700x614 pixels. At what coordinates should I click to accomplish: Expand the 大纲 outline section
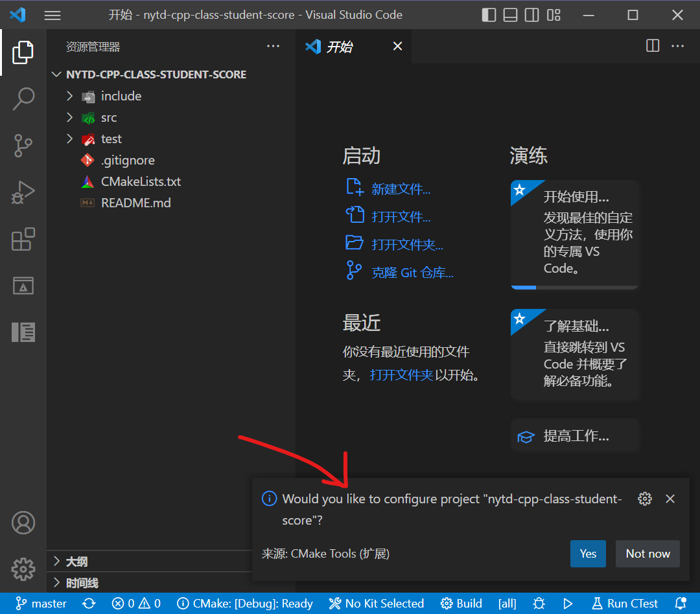[x=76, y=562]
